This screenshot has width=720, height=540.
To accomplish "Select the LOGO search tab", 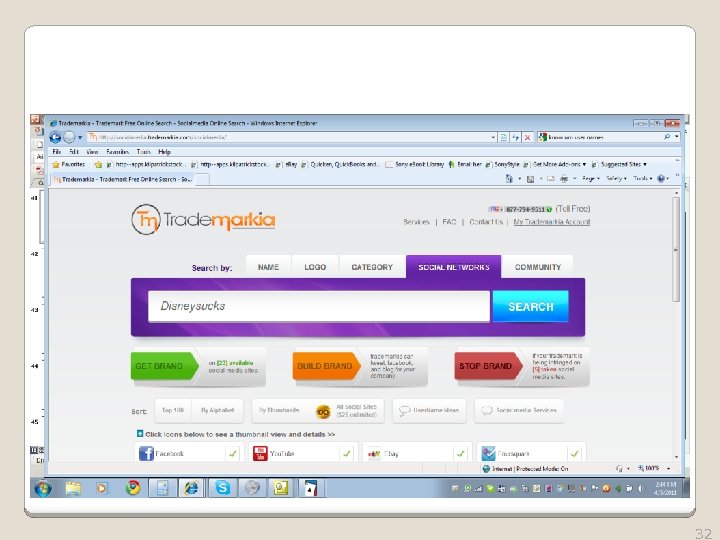I will (315, 267).
